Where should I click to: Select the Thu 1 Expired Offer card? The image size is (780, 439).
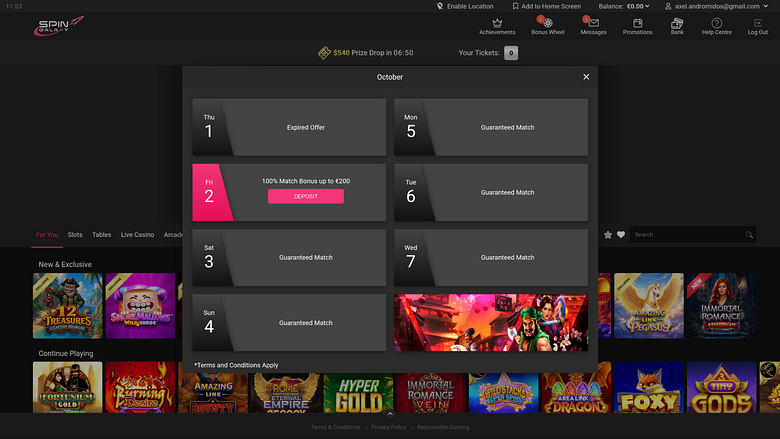tap(289, 127)
